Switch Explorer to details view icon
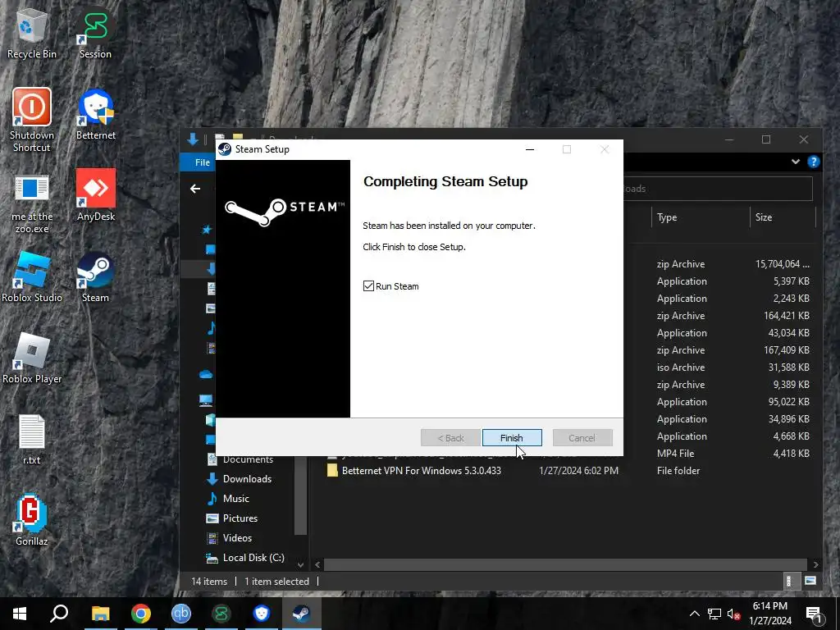Viewport: 840px width, 630px height. (788, 582)
